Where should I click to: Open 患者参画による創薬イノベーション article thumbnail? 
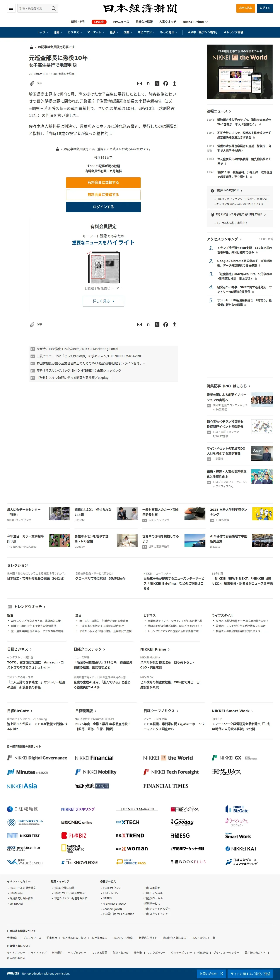click(262, 400)
